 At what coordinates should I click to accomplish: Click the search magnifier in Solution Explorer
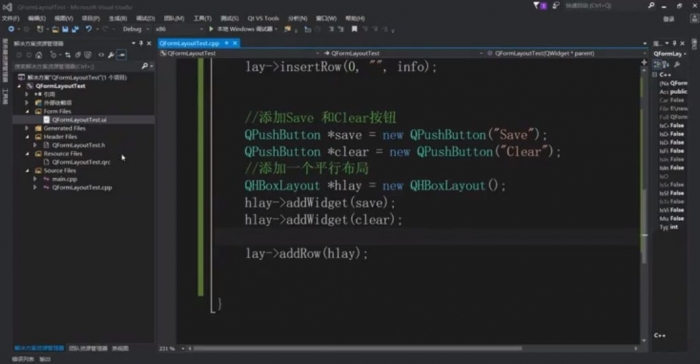coord(145,66)
